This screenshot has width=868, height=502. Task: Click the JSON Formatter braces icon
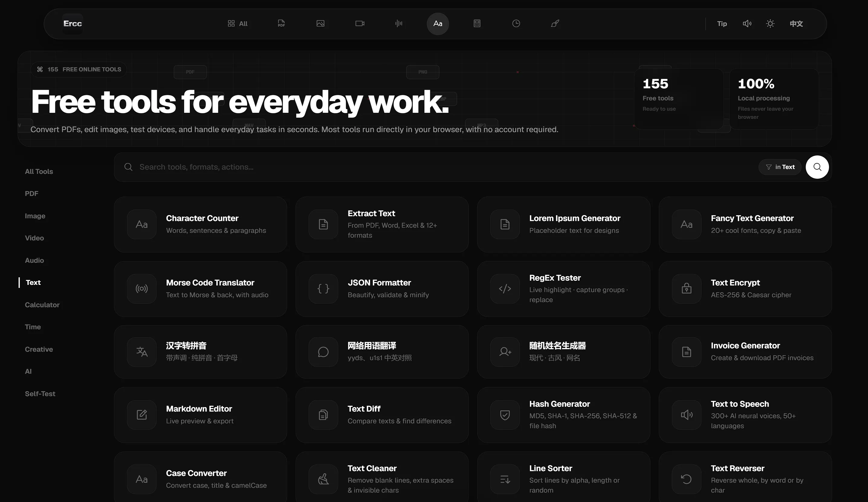pos(323,288)
